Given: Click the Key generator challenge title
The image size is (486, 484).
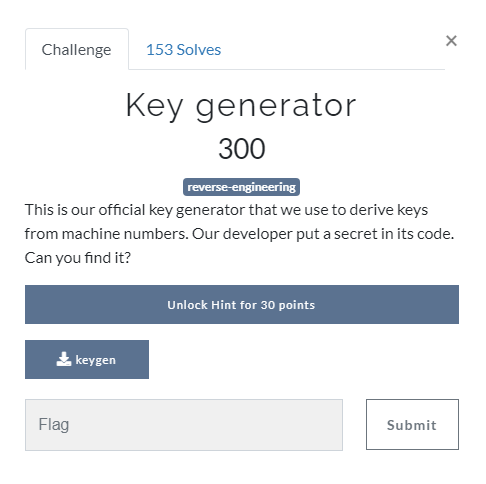Looking at the screenshot, I should [241, 106].
